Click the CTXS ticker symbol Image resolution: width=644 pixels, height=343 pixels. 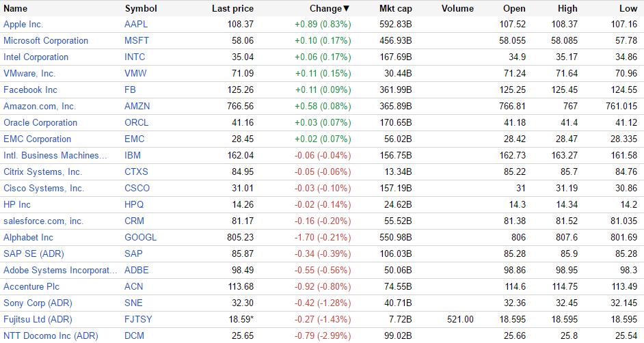[x=136, y=171]
